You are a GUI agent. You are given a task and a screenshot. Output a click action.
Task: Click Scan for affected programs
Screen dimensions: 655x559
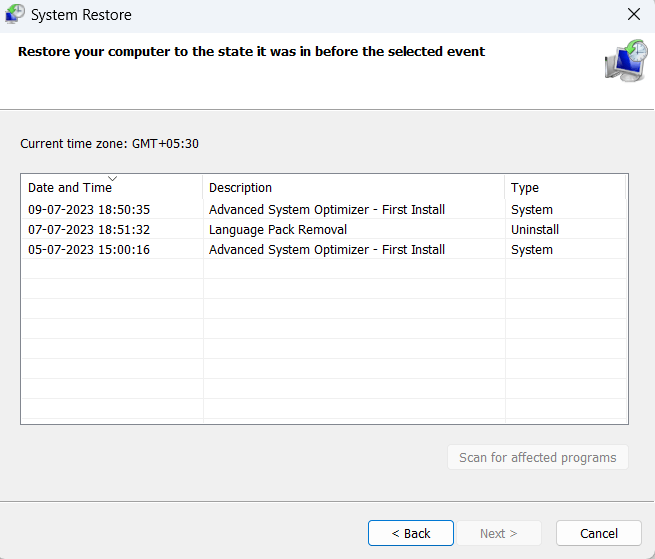538,458
